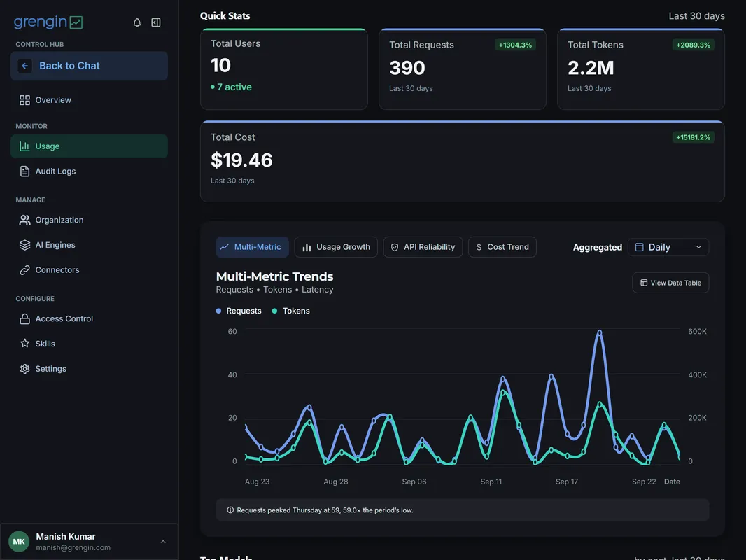Click table icon in View Data Table
Viewport: 746px width, 560px height.
click(644, 283)
